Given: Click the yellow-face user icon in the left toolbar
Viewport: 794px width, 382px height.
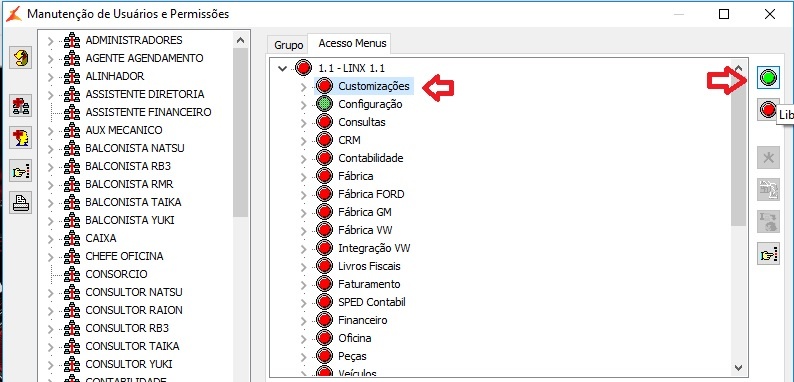Looking at the screenshot, I should [x=21, y=137].
